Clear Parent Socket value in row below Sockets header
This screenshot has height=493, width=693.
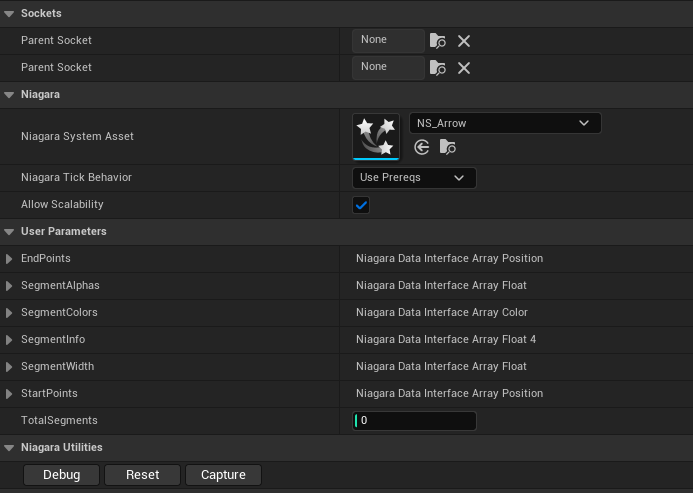(464, 41)
